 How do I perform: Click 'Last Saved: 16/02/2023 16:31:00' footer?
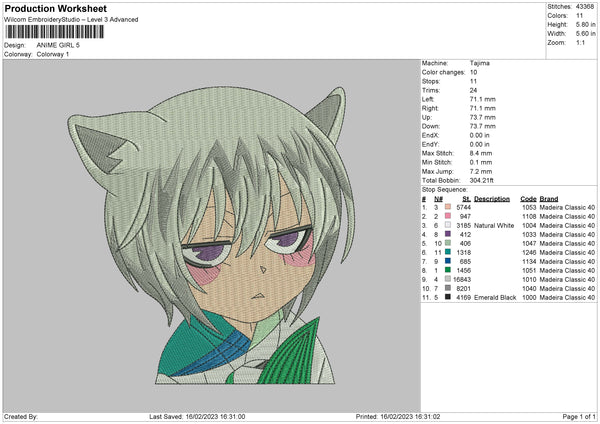197,417
